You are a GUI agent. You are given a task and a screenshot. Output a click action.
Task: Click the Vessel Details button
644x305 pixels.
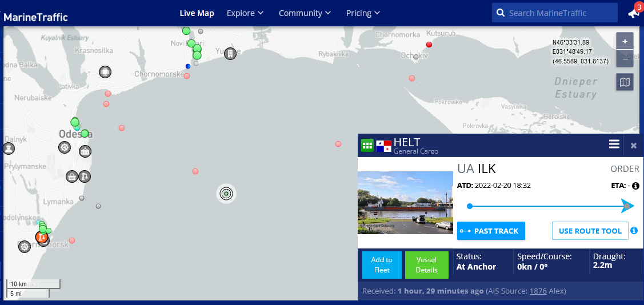[x=426, y=265]
